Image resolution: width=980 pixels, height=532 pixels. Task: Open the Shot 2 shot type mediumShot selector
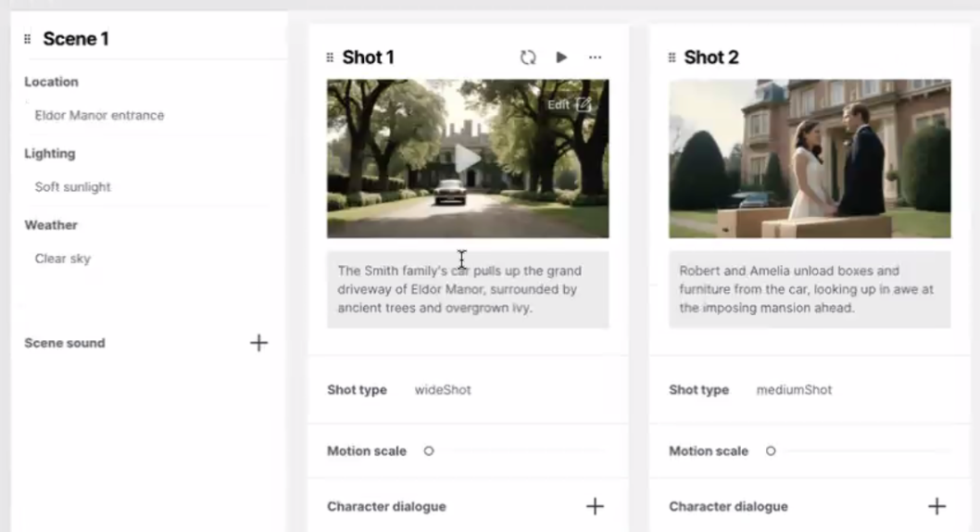pos(794,390)
